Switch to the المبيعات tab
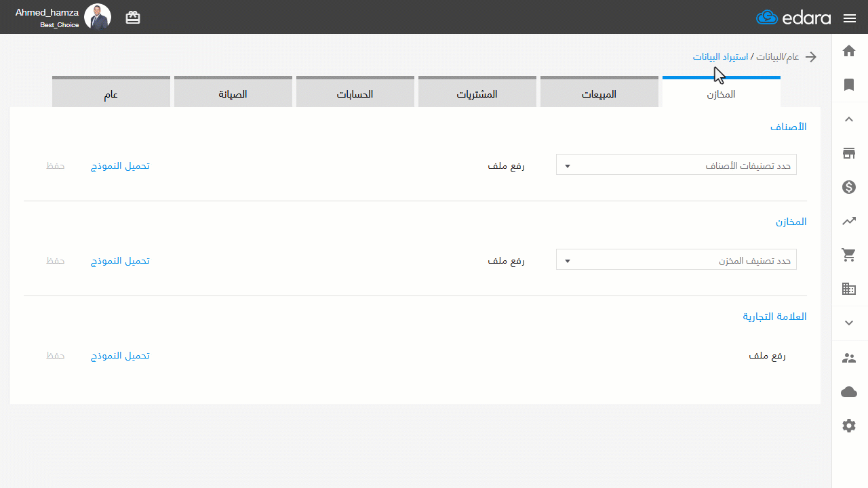 [599, 92]
